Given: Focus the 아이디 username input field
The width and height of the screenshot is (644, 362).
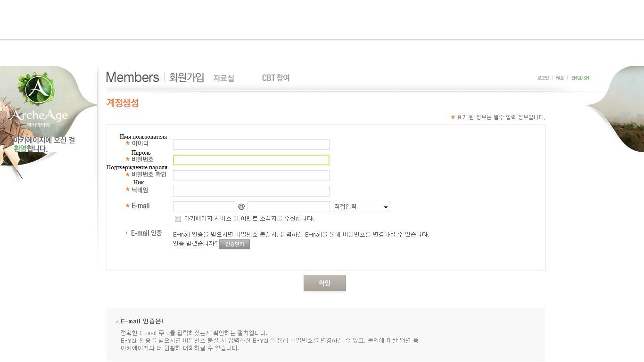Looking at the screenshot, I should point(251,144).
